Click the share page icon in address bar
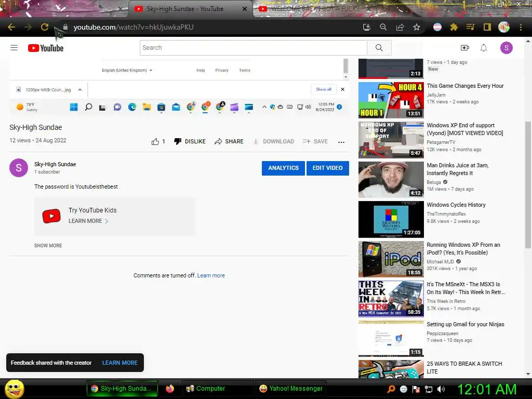This screenshot has height=399, width=532. (400, 27)
